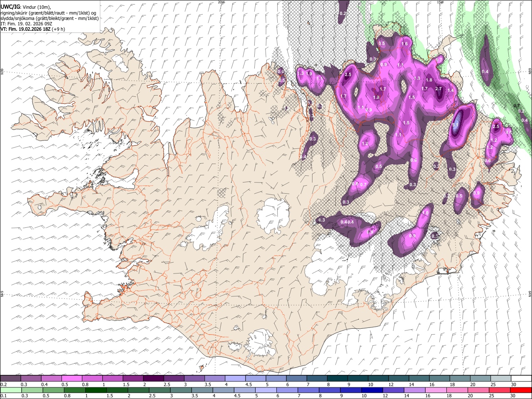
Task: Click the deep navy rain swatch between 10 and 12
Action: [372, 390]
